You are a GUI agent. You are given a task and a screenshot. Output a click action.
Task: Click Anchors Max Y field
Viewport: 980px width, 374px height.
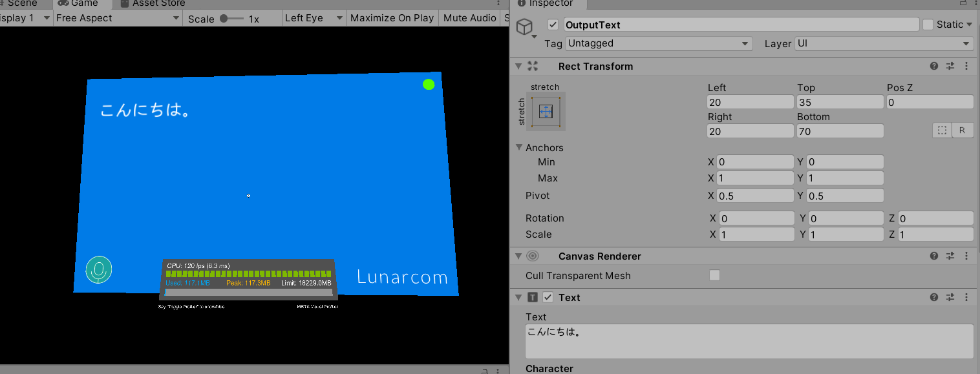[845, 178]
